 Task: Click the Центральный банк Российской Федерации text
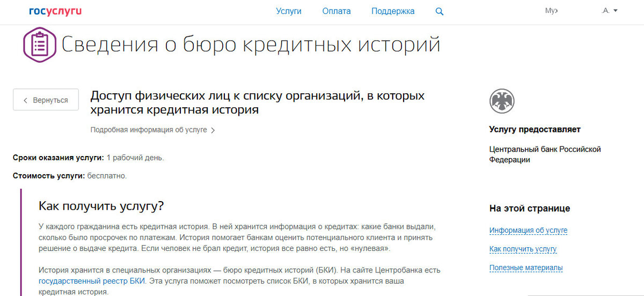(545, 154)
